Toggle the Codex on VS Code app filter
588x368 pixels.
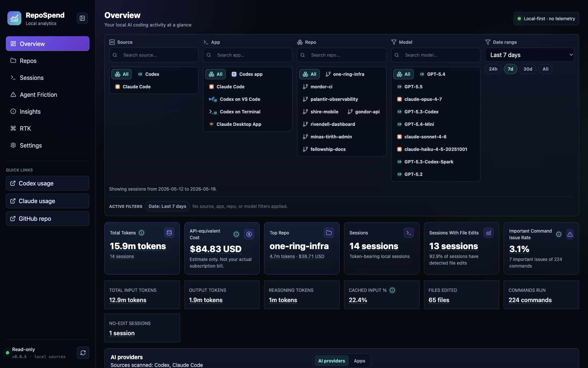[234, 99]
